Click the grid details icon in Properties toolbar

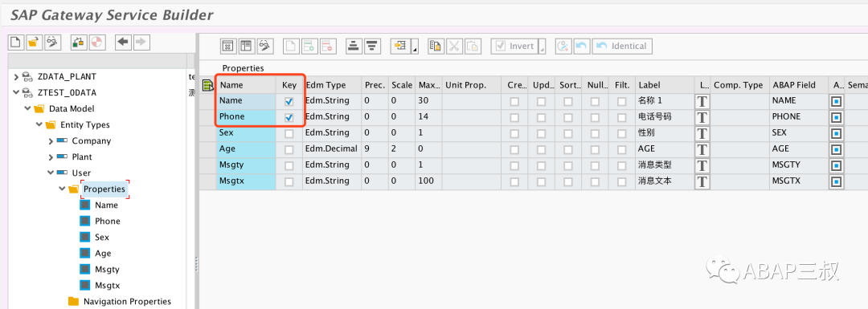pyautogui.click(x=228, y=47)
